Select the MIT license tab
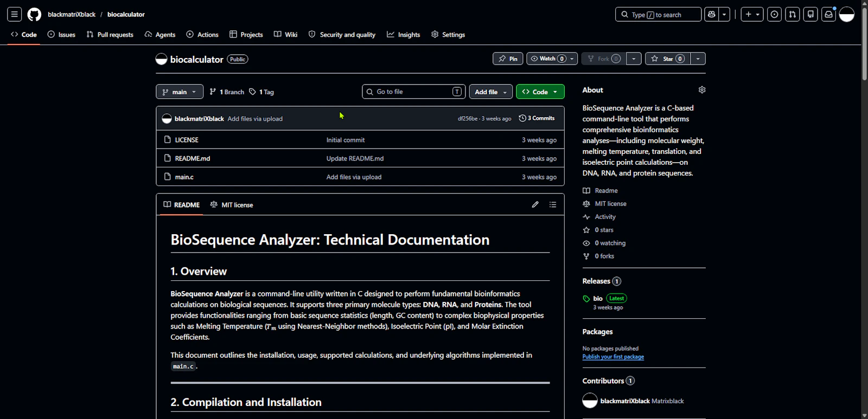Viewport: 868px width, 419px height. [x=232, y=205]
